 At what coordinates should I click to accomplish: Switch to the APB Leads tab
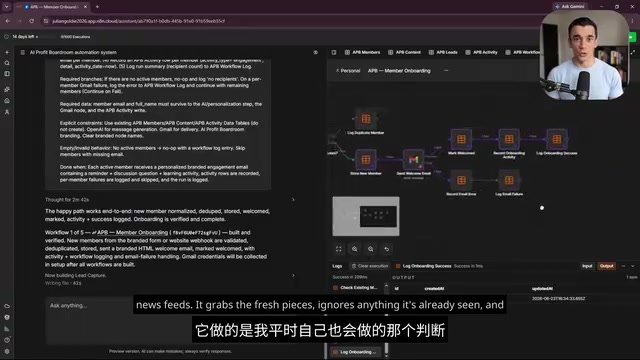point(443,52)
